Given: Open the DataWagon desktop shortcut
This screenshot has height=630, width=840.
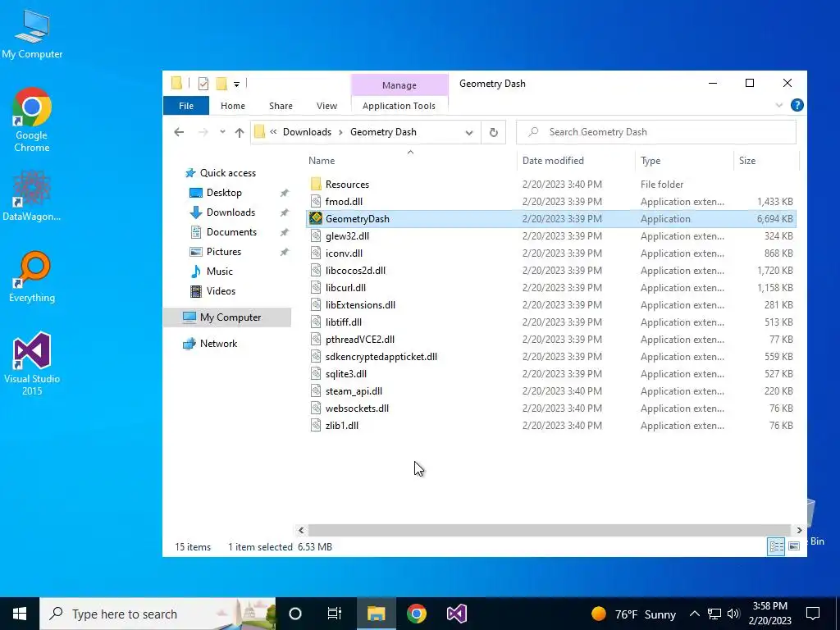Looking at the screenshot, I should (x=32, y=195).
